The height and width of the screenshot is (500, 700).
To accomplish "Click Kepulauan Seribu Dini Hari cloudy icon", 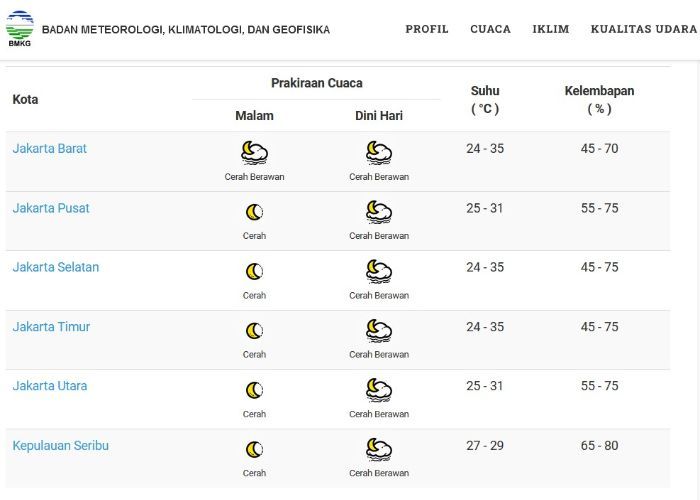I will pyautogui.click(x=379, y=450).
